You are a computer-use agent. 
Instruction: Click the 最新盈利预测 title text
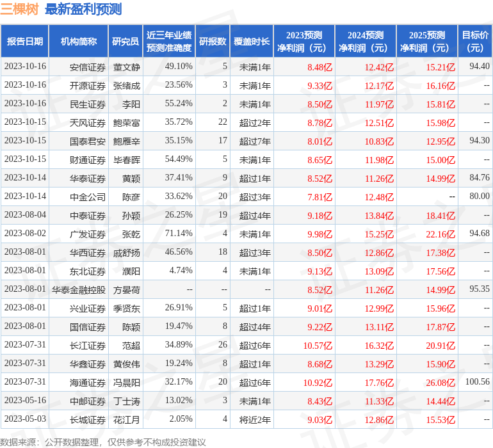click(x=83, y=10)
